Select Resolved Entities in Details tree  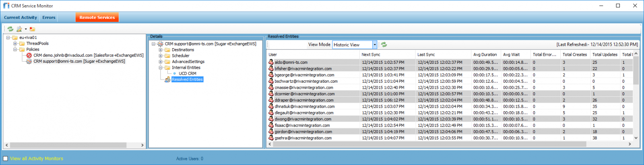pyautogui.click(x=187, y=79)
